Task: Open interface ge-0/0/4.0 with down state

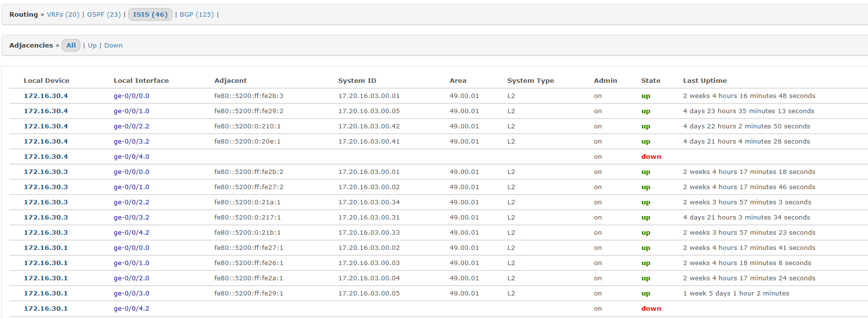Action: coord(131,157)
